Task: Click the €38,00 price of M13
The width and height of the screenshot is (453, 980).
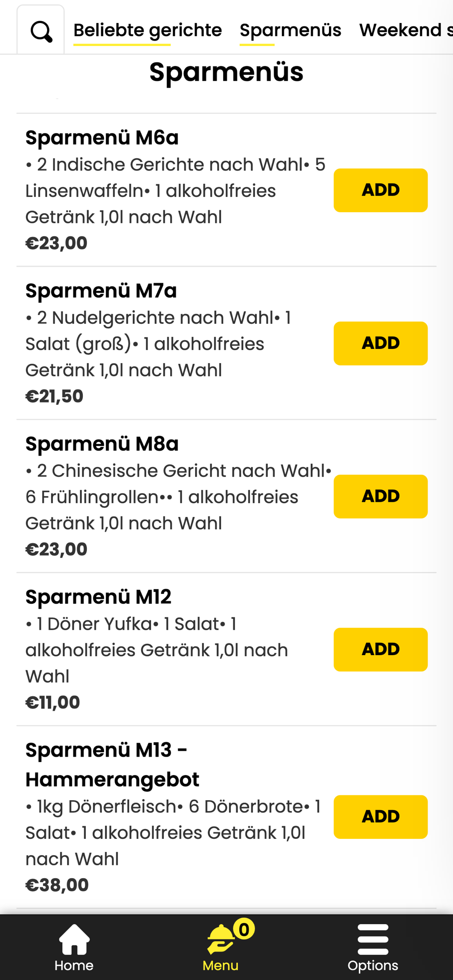Action: [x=57, y=885]
